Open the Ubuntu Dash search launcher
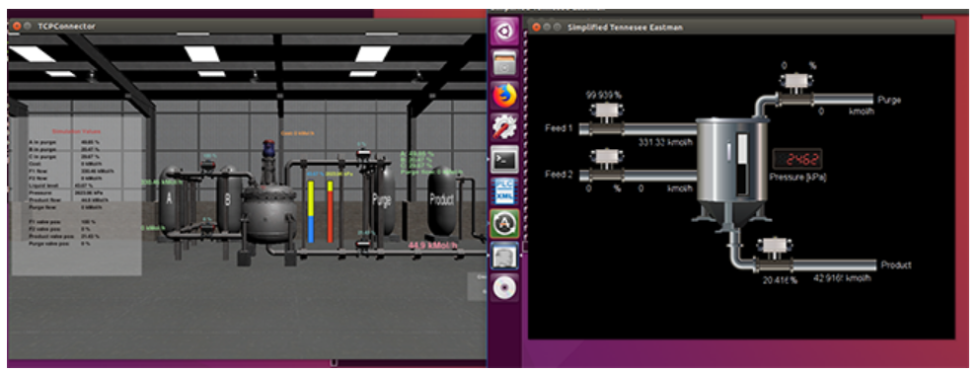Screen dimensions: 980x373 click(x=504, y=31)
